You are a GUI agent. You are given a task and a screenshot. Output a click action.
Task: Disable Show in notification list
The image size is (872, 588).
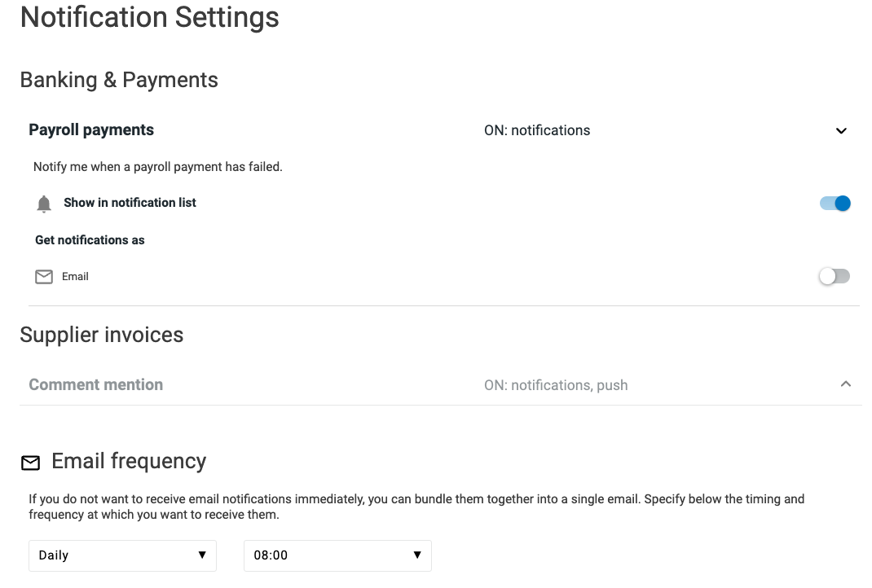coord(834,203)
